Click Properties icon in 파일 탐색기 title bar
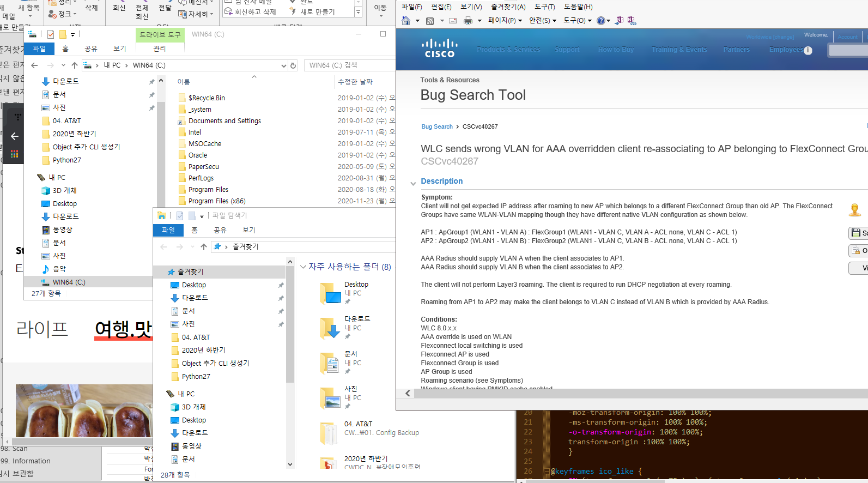The width and height of the screenshot is (868, 483). tap(180, 216)
